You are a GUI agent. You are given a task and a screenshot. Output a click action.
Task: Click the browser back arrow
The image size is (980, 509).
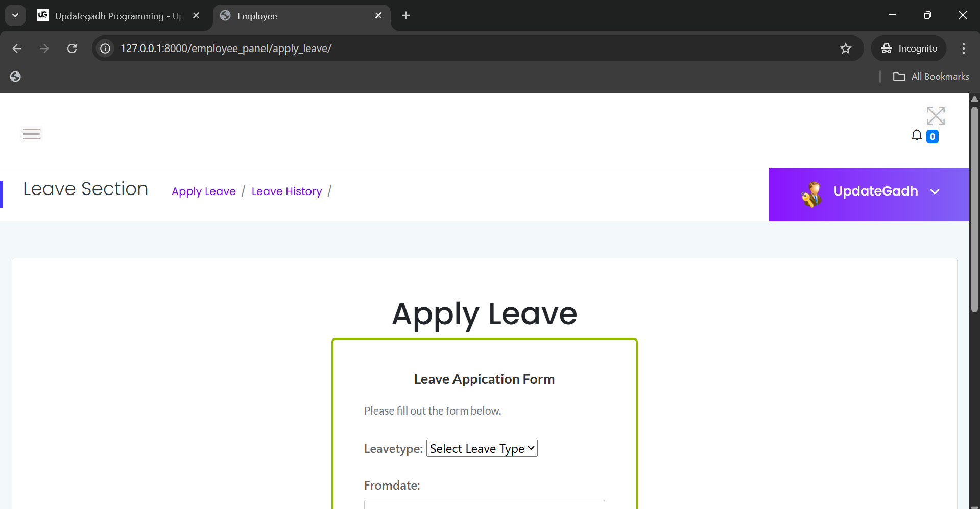click(x=17, y=48)
